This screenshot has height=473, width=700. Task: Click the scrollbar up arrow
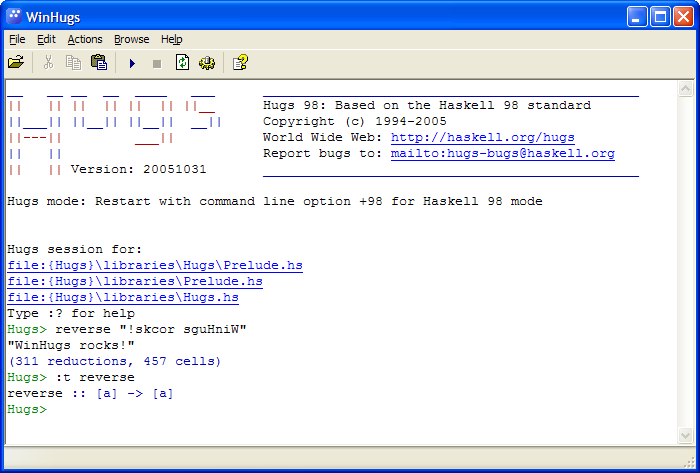pyautogui.click(x=685, y=89)
